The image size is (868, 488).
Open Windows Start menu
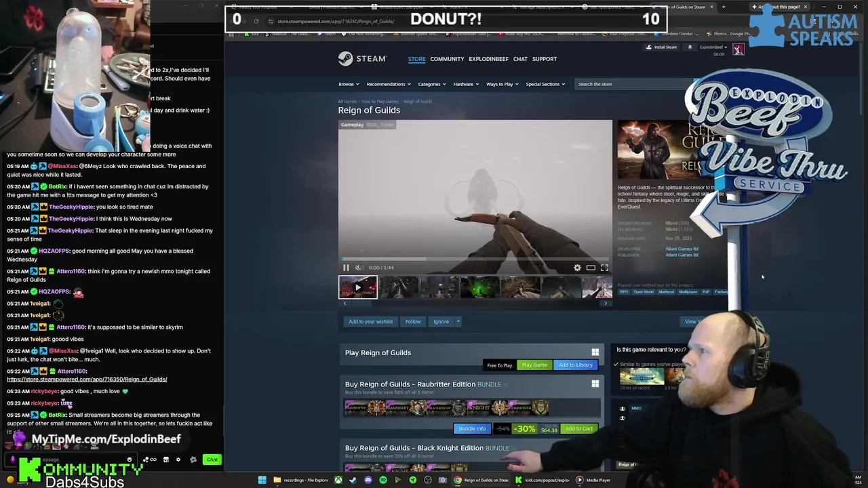pos(262,480)
